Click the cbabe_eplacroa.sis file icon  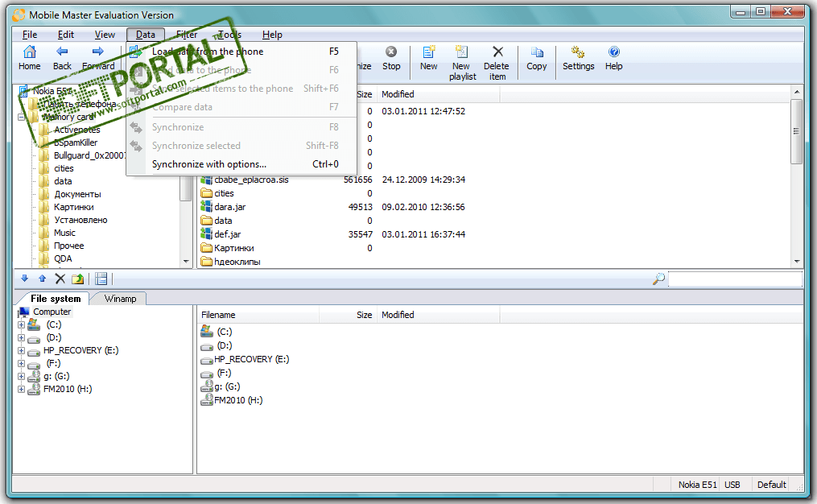click(x=206, y=180)
